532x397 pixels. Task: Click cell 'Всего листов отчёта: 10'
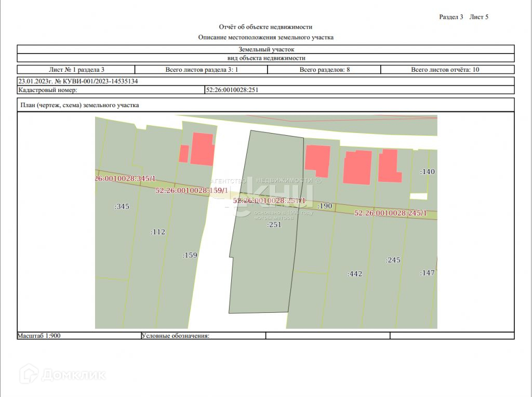pos(448,70)
